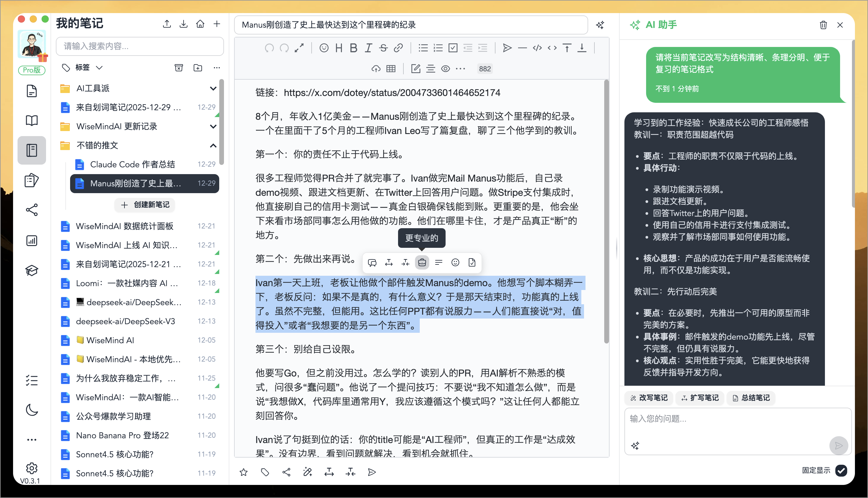Star this note as favorite
The width and height of the screenshot is (868, 498).
point(243,472)
